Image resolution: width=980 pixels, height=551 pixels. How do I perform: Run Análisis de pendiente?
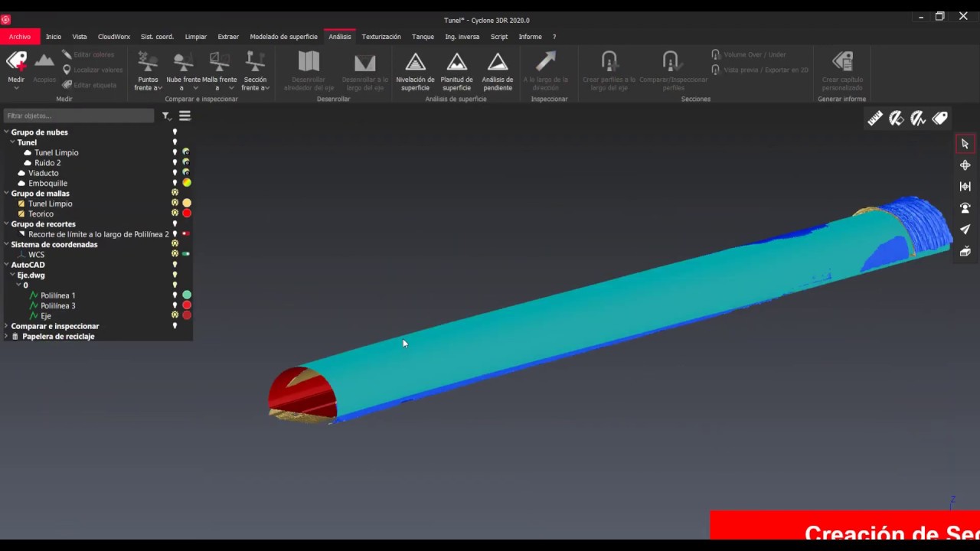[498, 70]
